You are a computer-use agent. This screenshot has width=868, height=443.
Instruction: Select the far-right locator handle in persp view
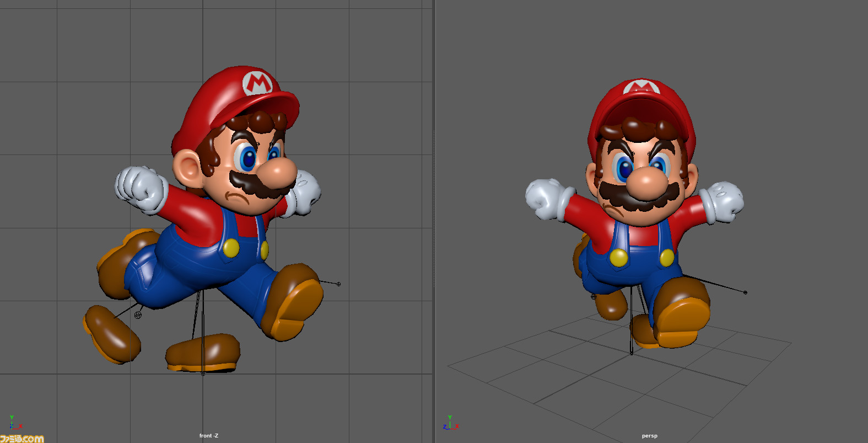point(745,292)
